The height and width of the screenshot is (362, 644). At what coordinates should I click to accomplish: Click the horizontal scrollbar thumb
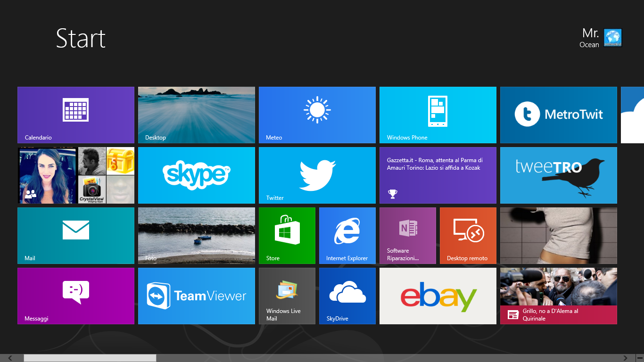pyautogui.click(x=90, y=358)
